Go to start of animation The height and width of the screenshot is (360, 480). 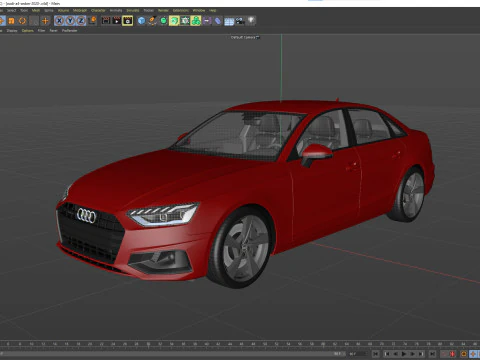tap(376, 354)
